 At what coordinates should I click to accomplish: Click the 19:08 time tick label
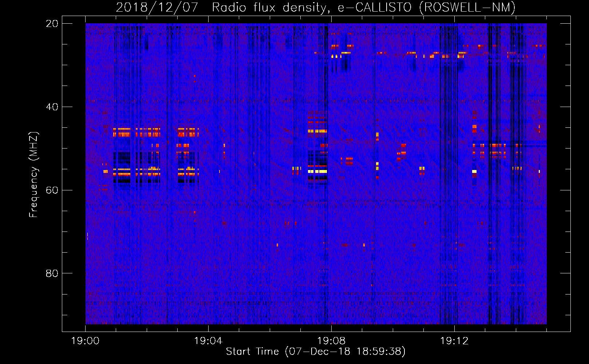(x=331, y=341)
